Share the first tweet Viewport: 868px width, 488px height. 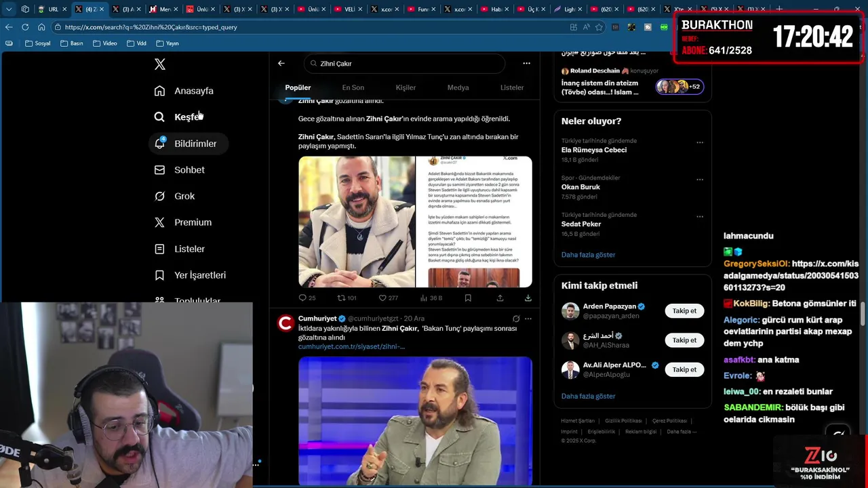click(500, 298)
